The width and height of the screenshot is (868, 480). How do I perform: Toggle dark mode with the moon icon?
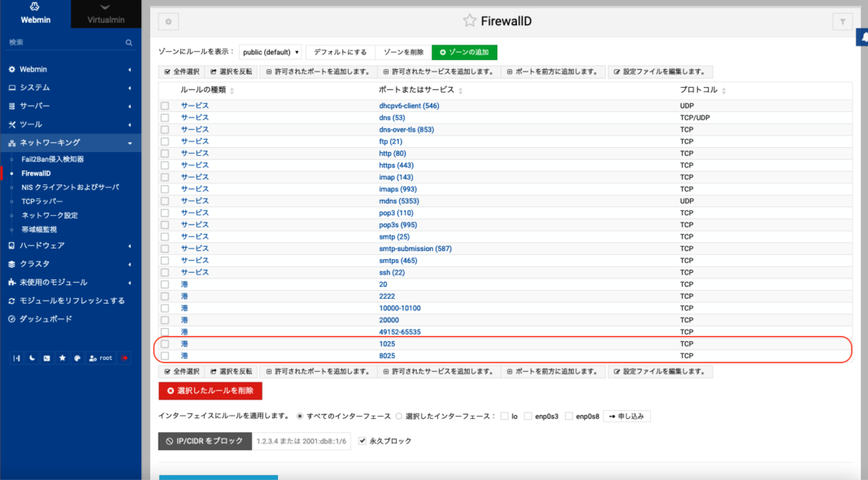[32, 357]
